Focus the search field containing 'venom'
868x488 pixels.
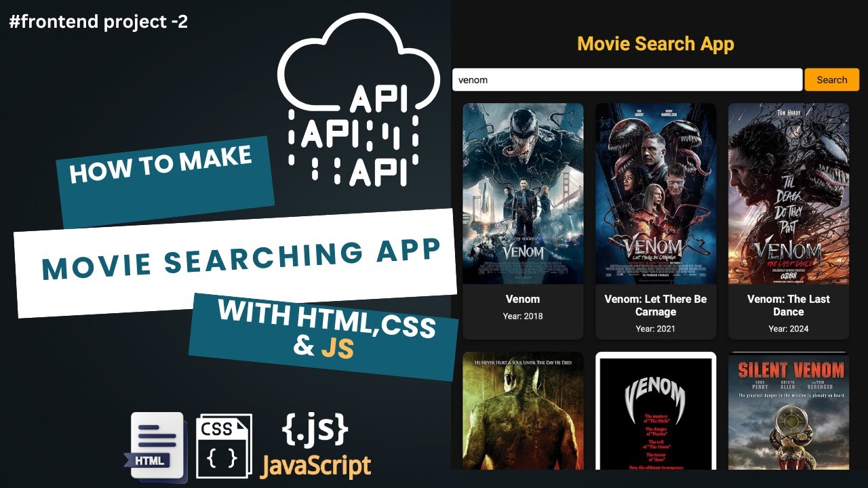(627, 79)
